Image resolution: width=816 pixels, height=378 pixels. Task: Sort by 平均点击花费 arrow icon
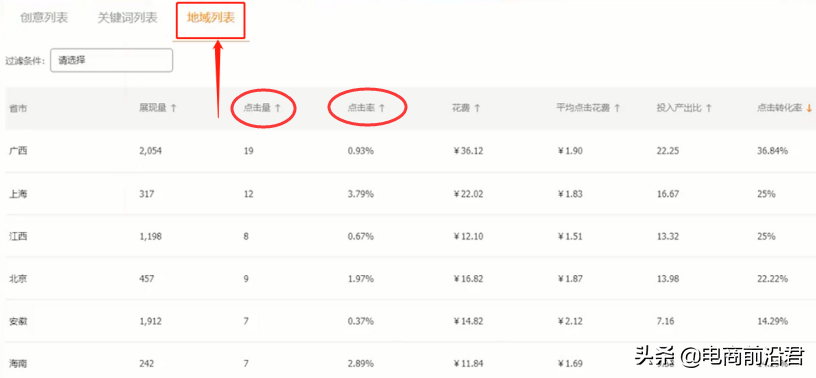617,108
